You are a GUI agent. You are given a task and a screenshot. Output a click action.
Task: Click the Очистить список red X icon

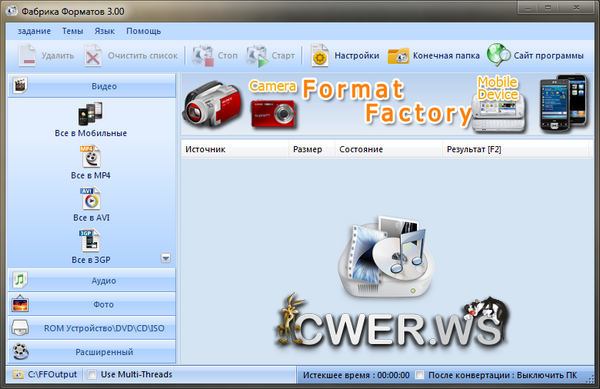(x=93, y=56)
